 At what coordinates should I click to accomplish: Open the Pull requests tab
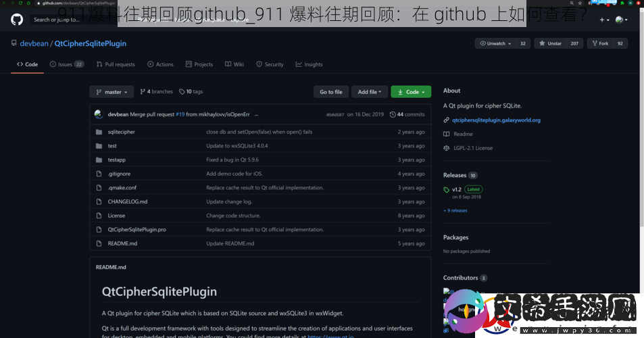click(x=116, y=64)
